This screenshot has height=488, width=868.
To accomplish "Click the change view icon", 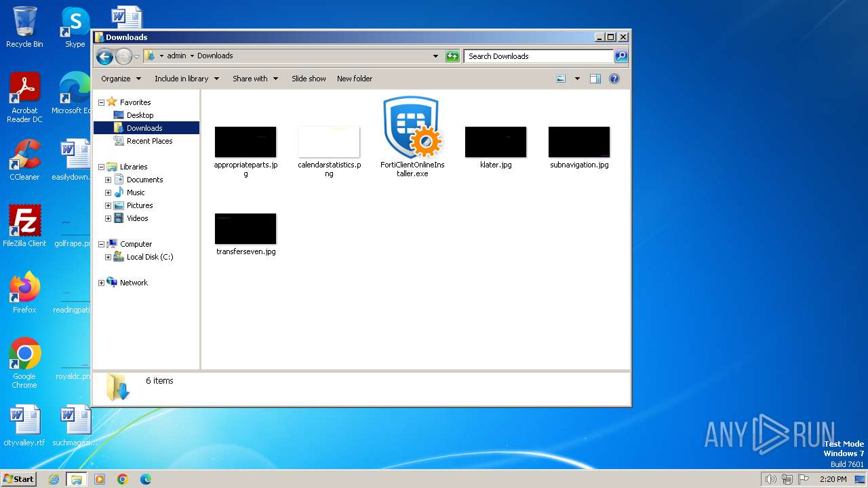I will (561, 79).
